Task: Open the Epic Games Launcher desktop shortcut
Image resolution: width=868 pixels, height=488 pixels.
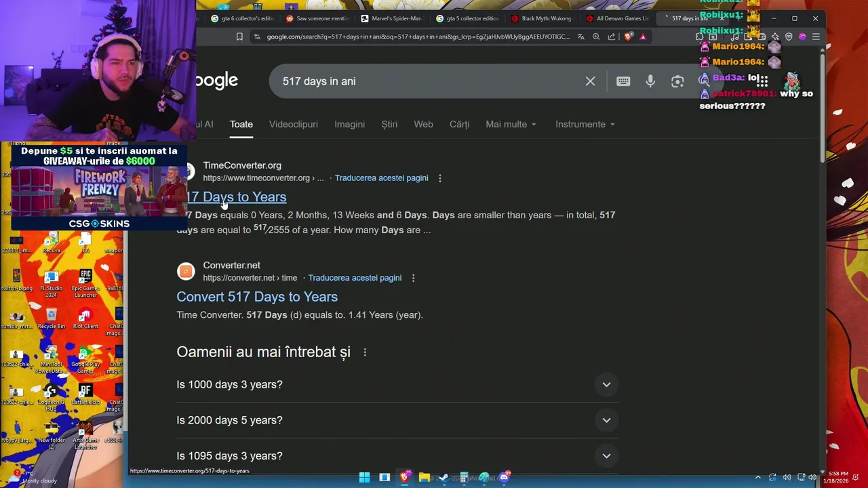Action: [85, 283]
